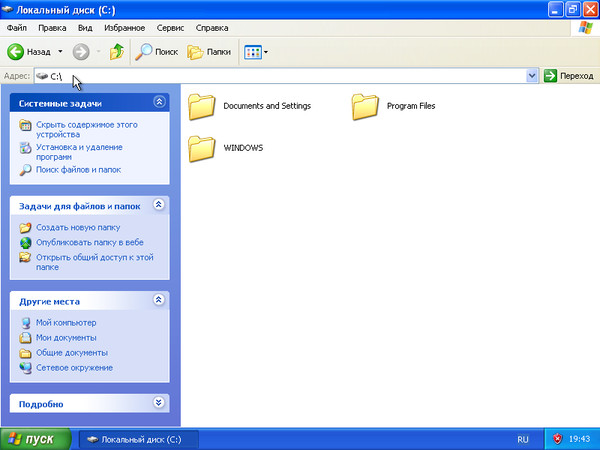
Task: Expand the Подробно details panel
Action: (x=159, y=402)
